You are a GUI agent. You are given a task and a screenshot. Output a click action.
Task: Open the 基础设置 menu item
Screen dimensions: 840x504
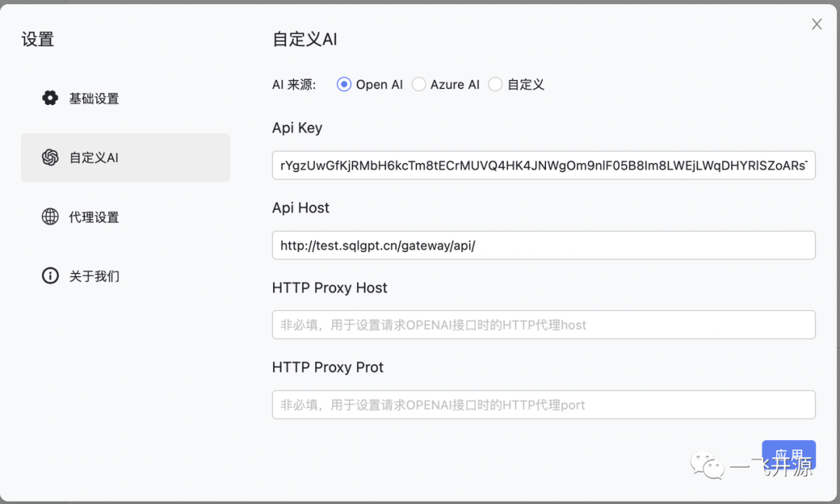coord(125,99)
